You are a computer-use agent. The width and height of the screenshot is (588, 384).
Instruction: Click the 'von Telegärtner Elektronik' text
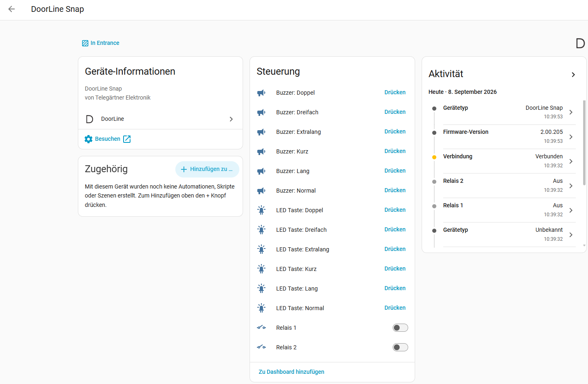pyautogui.click(x=117, y=98)
